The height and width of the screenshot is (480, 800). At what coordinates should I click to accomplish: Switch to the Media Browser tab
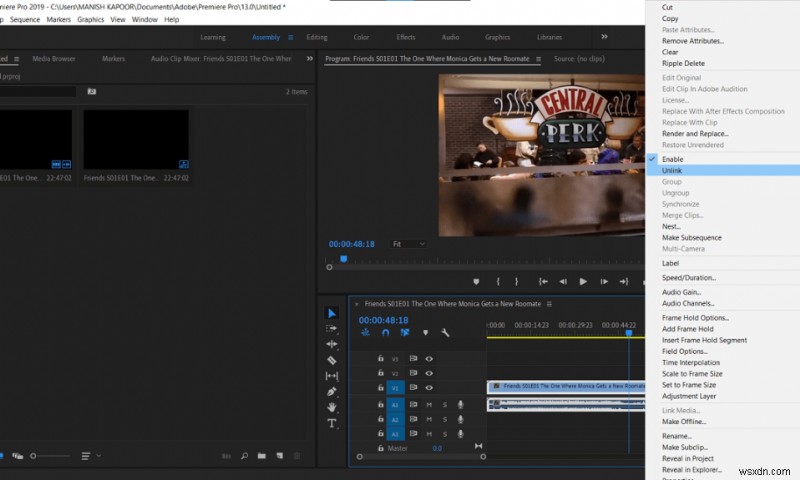pos(54,59)
